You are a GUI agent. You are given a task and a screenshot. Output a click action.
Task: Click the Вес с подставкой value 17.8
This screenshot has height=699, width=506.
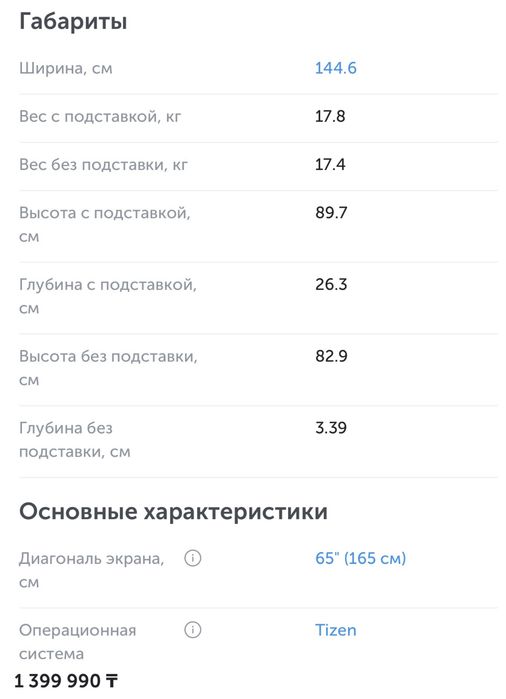coord(330,116)
